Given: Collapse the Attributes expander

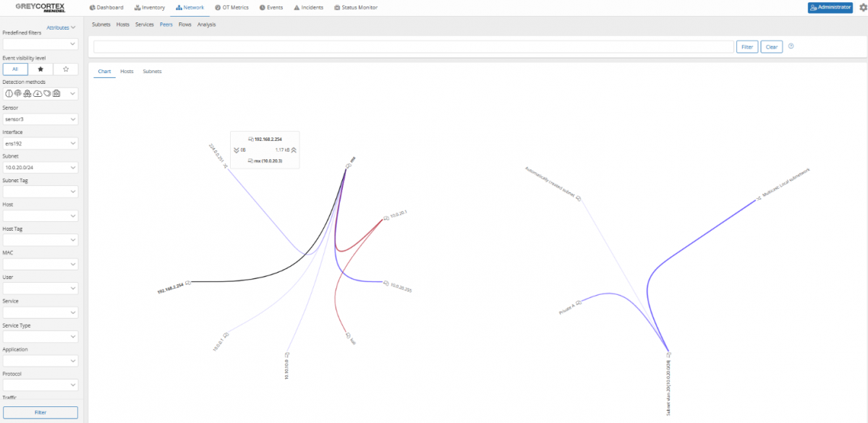Looking at the screenshot, I should pyautogui.click(x=61, y=27).
